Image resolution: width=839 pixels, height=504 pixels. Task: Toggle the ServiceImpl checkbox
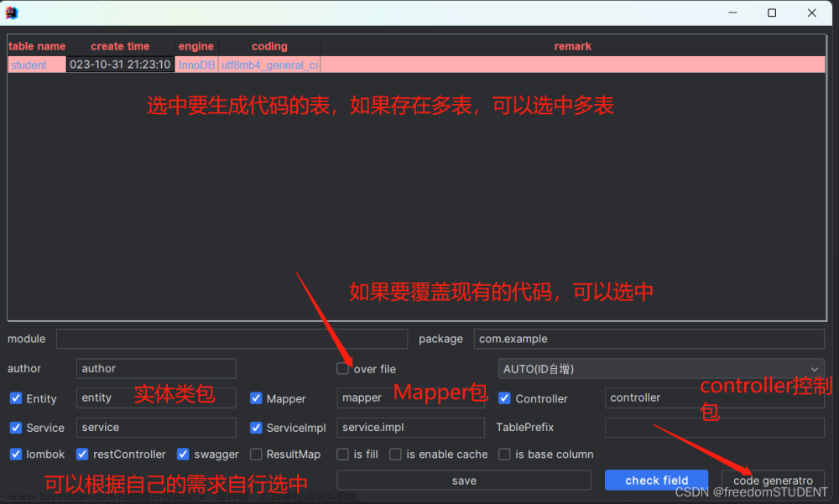tap(256, 428)
